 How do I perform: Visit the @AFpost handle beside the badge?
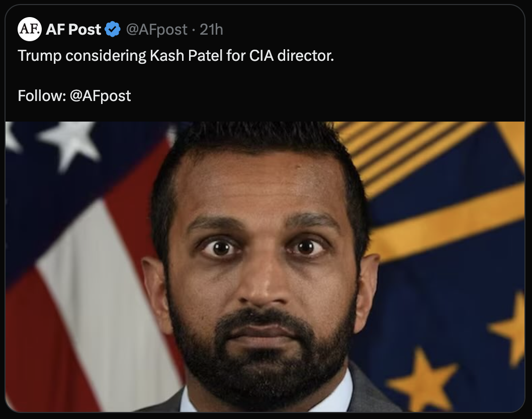[x=157, y=30]
